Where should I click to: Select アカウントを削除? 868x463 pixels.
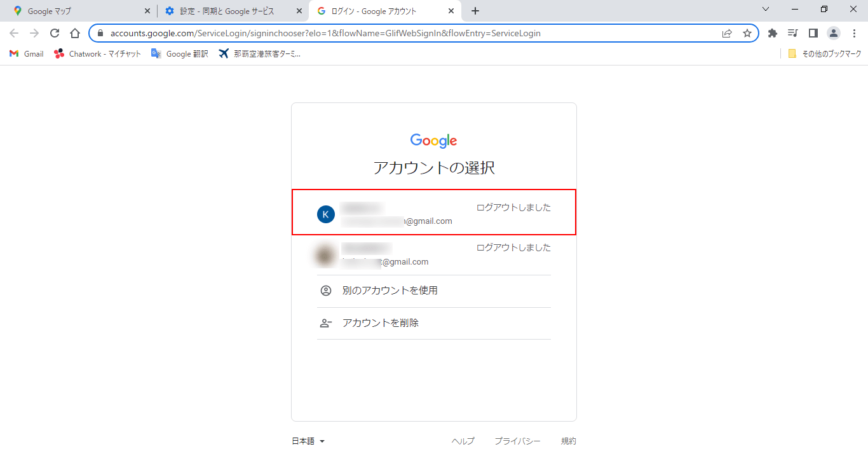tap(434, 323)
